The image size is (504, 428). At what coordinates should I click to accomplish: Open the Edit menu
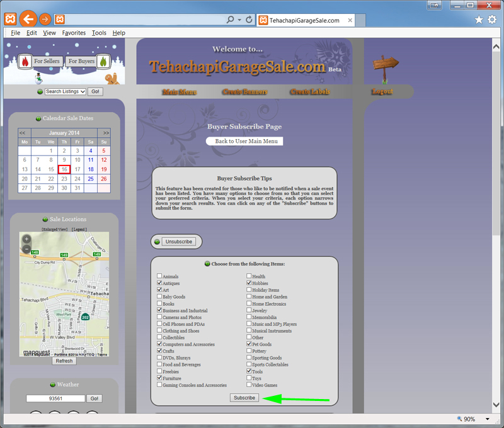31,33
